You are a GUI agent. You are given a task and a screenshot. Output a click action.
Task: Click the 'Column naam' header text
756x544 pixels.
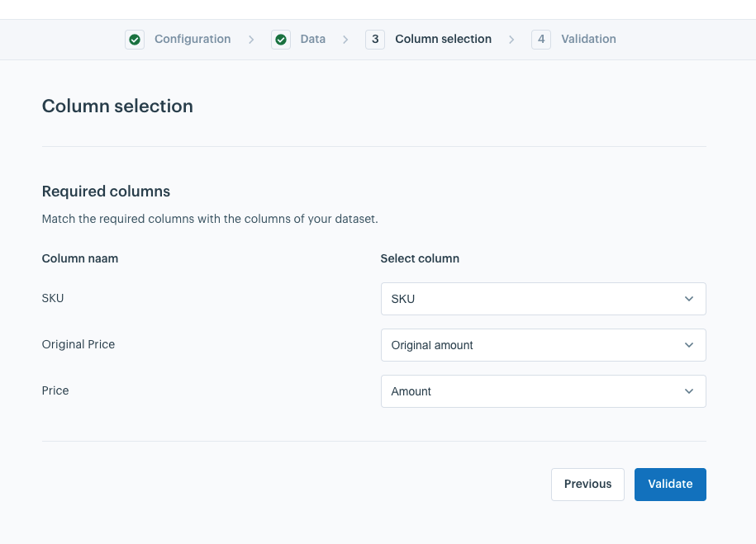pos(80,258)
